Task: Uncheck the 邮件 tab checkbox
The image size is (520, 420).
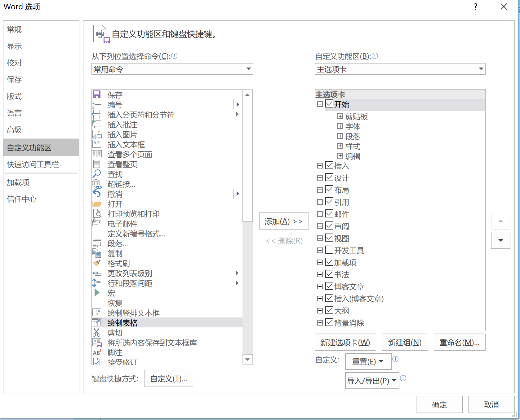Action: coord(329,213)
